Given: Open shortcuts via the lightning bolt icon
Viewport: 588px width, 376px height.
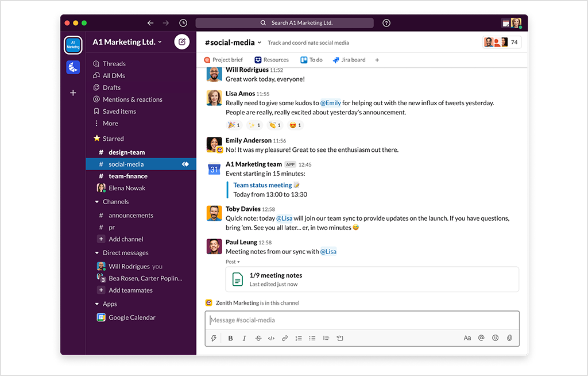Looking at the screenshot, I should pyautogui.click(x=214, y=338).
